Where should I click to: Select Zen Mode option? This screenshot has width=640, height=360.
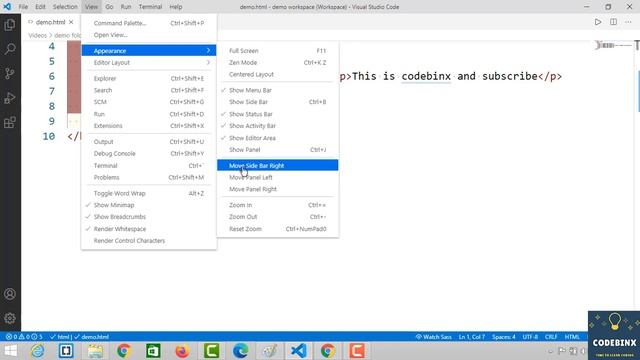click(278, 62)
